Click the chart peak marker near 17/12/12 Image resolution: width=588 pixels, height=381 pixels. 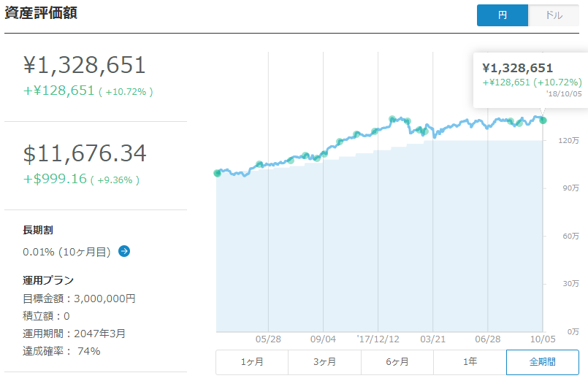[x=392, y=119]
